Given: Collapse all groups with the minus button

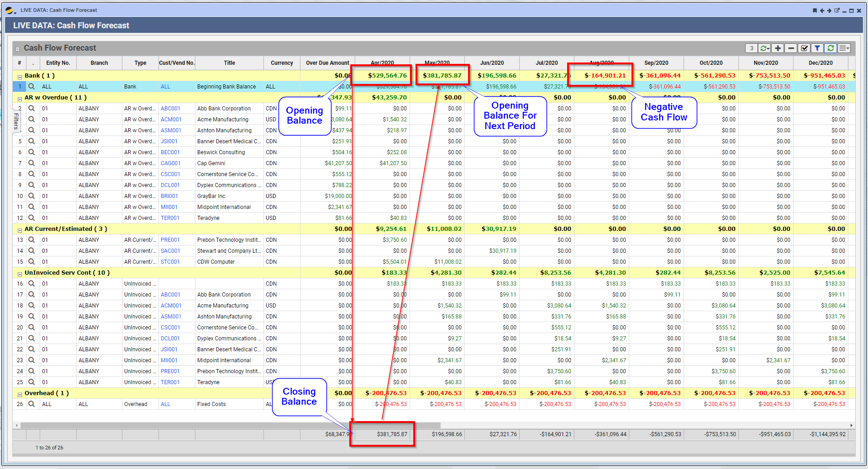Looking at the screenshot, I should (x=791, y=48).
